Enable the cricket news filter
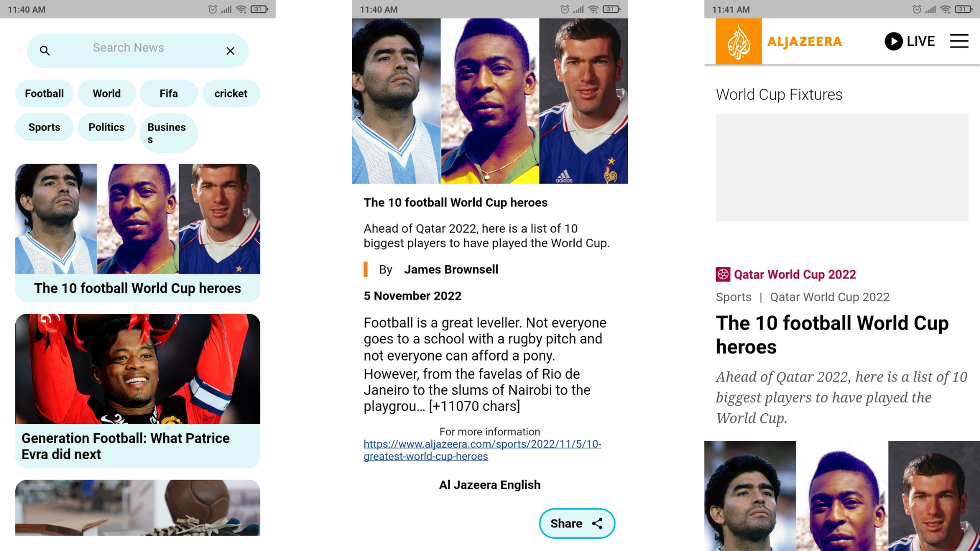The image size is (980, 551). coord(231,93)
